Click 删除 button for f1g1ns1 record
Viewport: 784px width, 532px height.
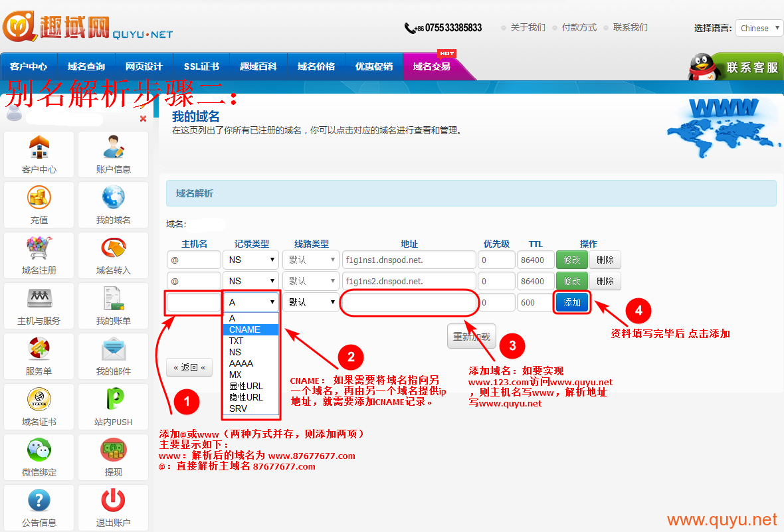click(605, 260)
